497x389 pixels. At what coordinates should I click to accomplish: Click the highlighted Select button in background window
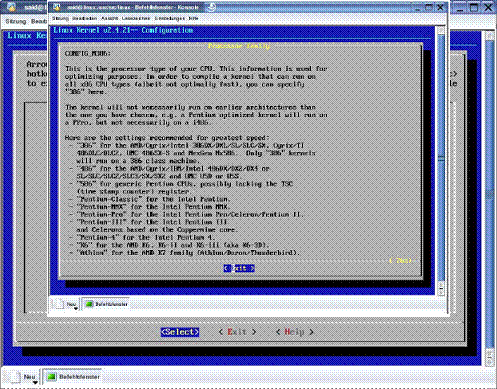180,332
